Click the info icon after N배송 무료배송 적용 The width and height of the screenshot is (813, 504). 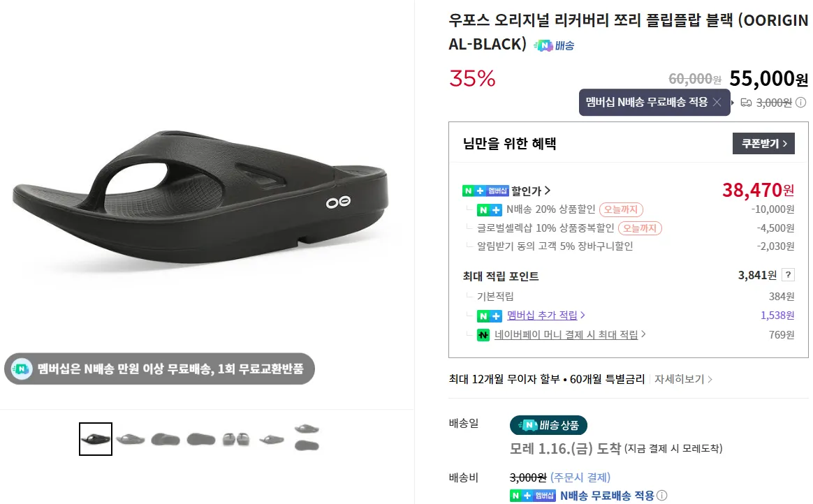coord(662,496)
